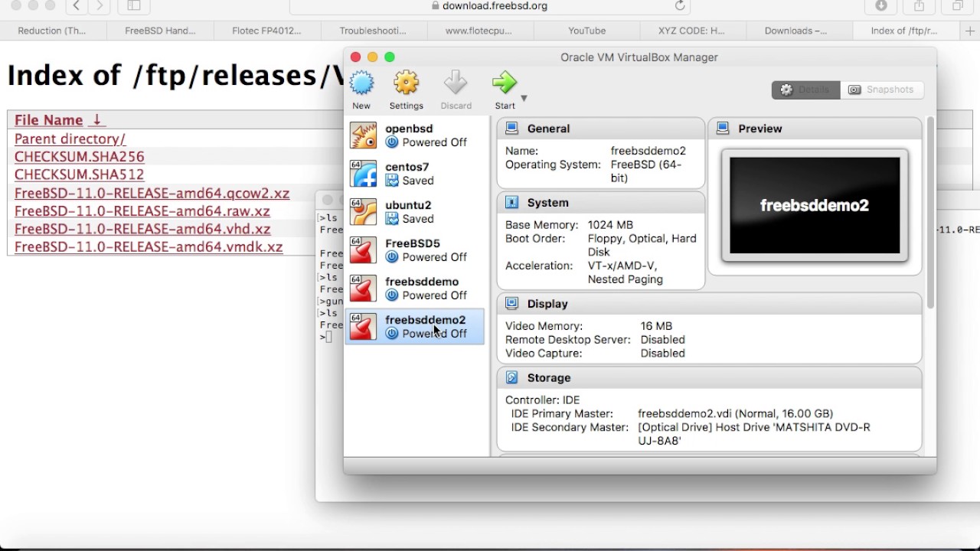Click the Preview section icon

(723, 129)
